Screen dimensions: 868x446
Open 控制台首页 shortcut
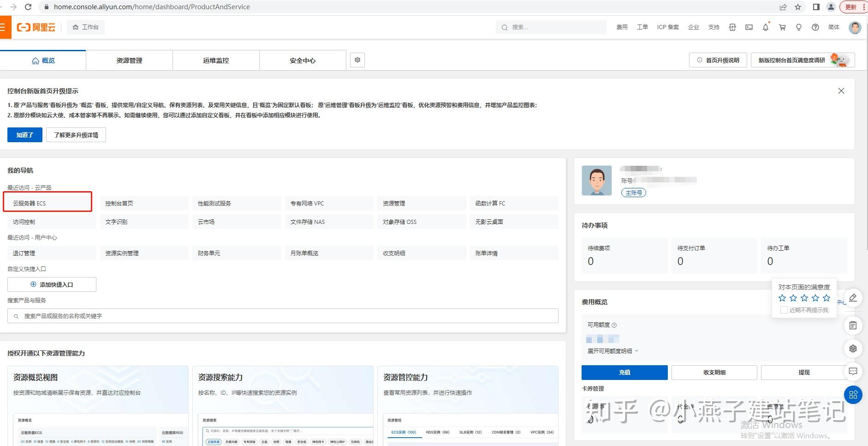click(x=144, y=203)
